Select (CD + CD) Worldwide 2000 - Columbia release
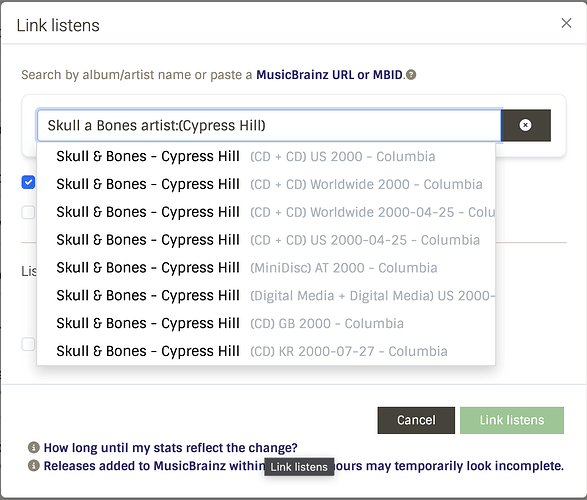The image size is (587, 500). tap(266, 184)
